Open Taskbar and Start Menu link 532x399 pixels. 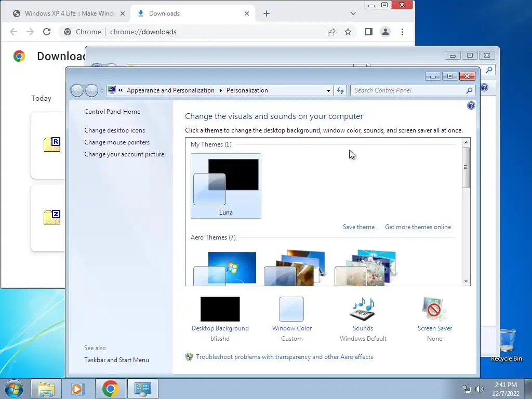pos(117,360)
